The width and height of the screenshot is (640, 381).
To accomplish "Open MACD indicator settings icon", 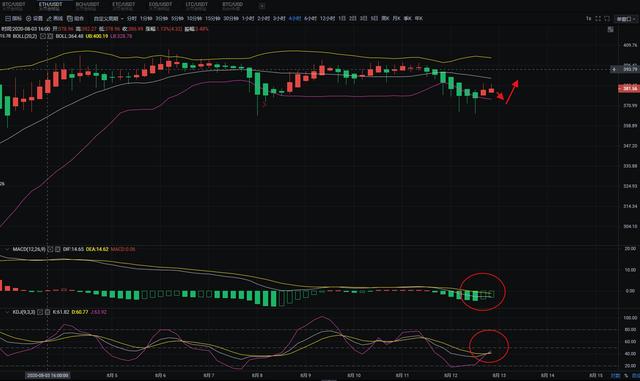I will tap(51, 249).
